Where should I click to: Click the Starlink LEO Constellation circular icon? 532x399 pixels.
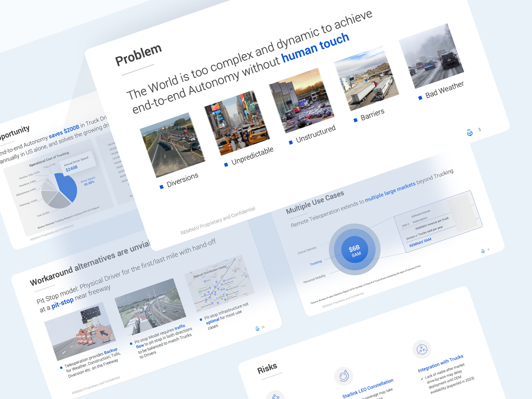pyautogui.click(x=344, y=376)
